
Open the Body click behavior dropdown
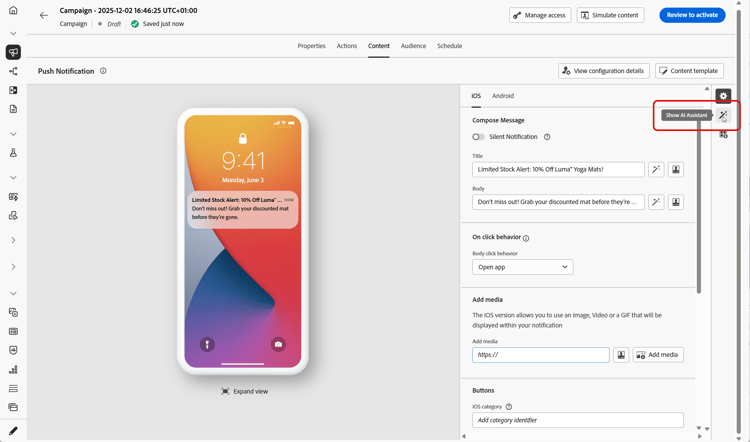click(523, 267)
